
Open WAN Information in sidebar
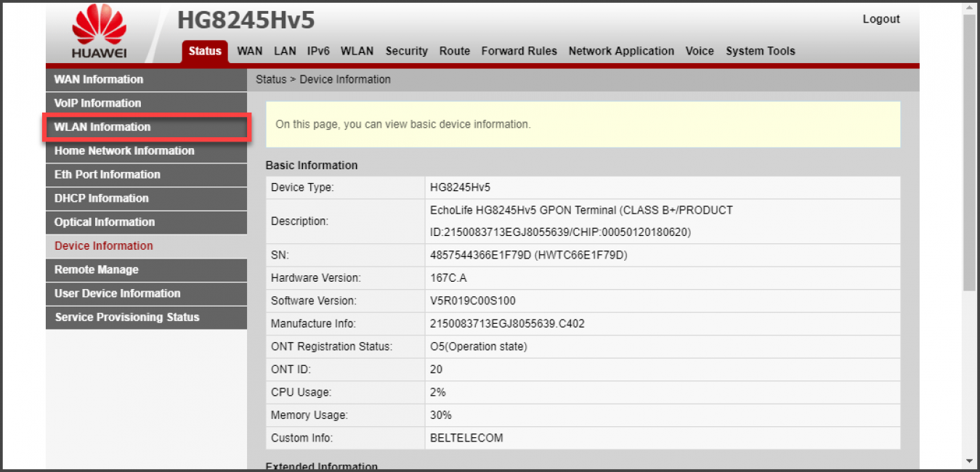click(99, 79)
